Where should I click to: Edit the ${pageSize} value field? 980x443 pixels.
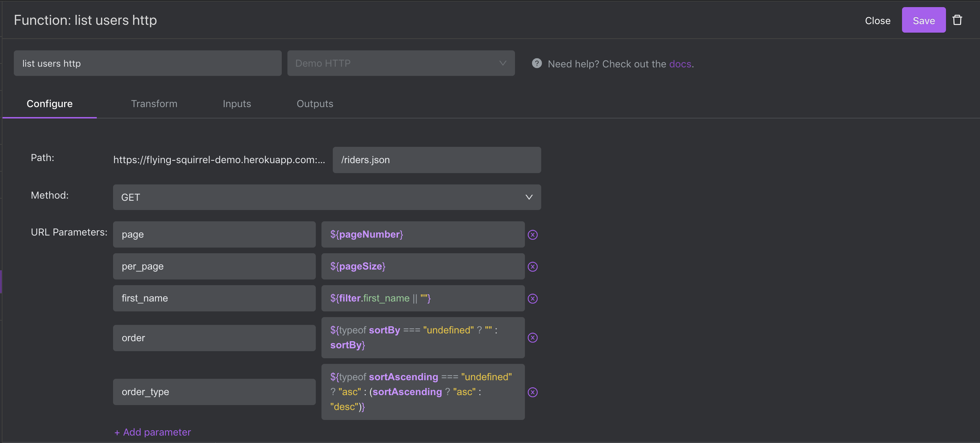point(423,266)
